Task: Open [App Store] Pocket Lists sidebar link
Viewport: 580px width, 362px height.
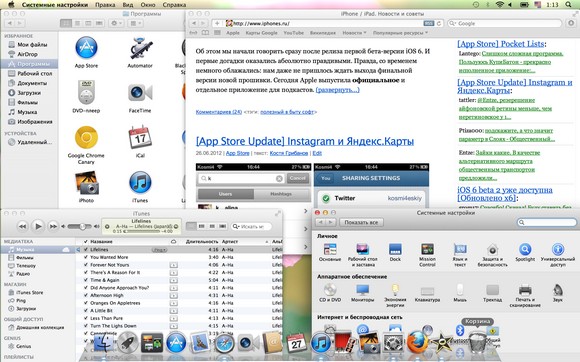Action: [501, 44]
